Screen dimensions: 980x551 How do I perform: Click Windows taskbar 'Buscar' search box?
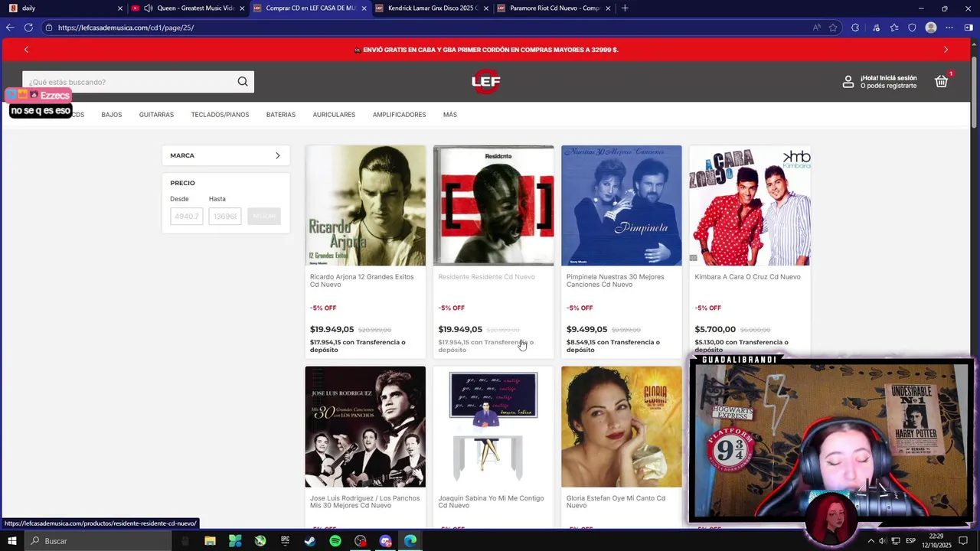(x=98, y=541)
